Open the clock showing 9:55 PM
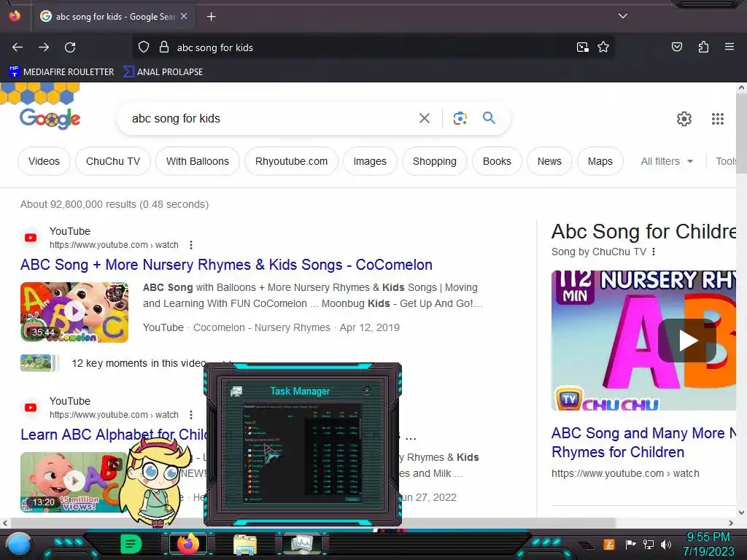Screen dimensions: 747x560 point(708,544)
